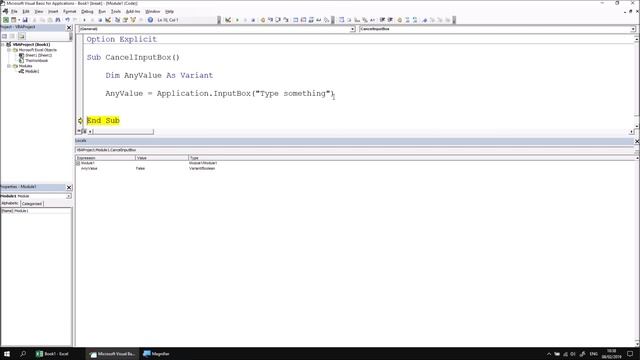Viewport: 640px width, 360px height.
Task: Close the Project Explorer panel
Action: 69,27
